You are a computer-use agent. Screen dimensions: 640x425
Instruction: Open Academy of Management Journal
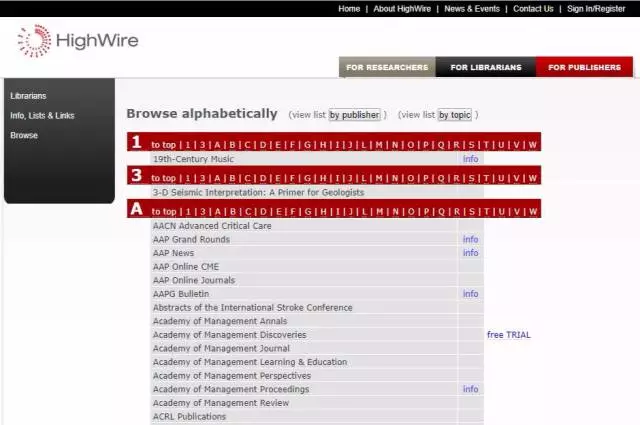click(x=221, y=349)
